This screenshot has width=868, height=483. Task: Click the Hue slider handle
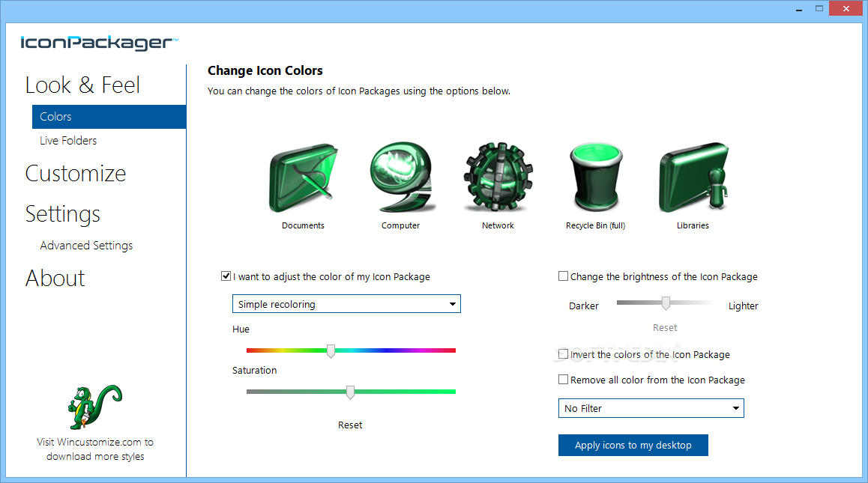point(331,350)
